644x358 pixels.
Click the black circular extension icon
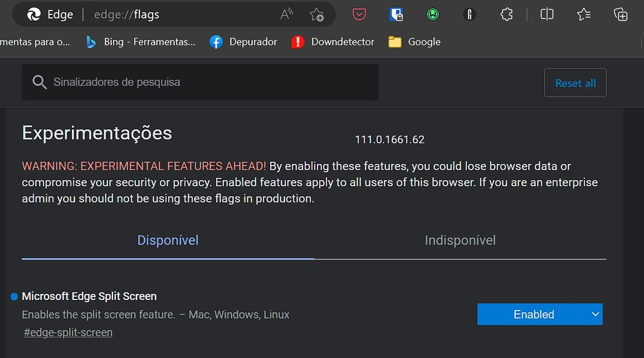click(x=470, y=14)
